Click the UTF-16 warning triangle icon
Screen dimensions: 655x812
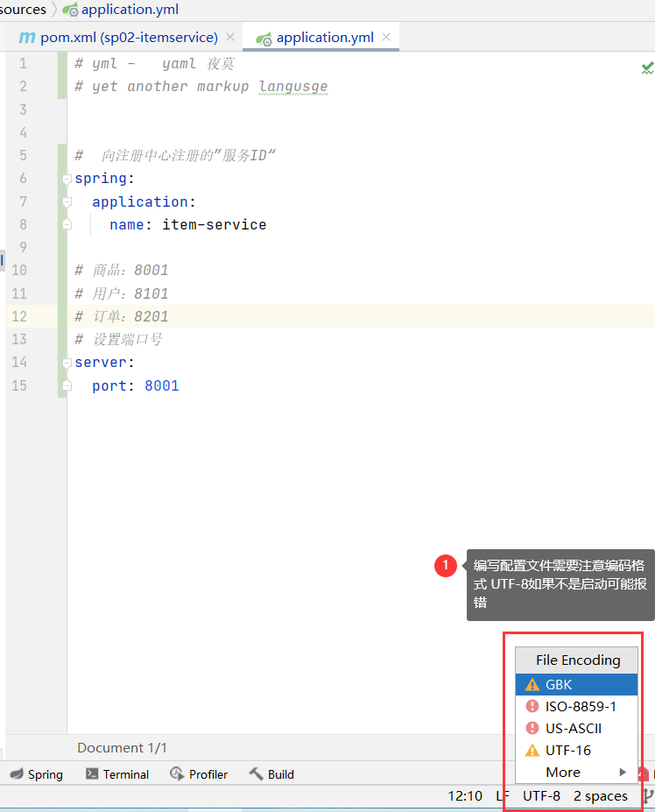click(x=532, y=750)
